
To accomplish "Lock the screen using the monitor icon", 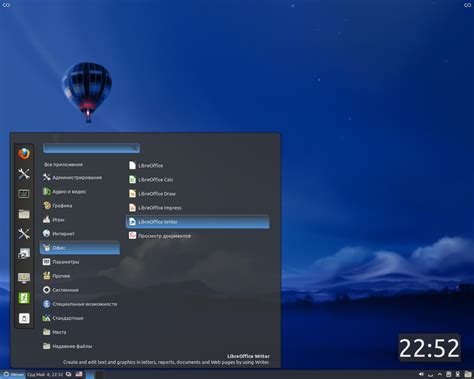I will [x=24, y=278].
